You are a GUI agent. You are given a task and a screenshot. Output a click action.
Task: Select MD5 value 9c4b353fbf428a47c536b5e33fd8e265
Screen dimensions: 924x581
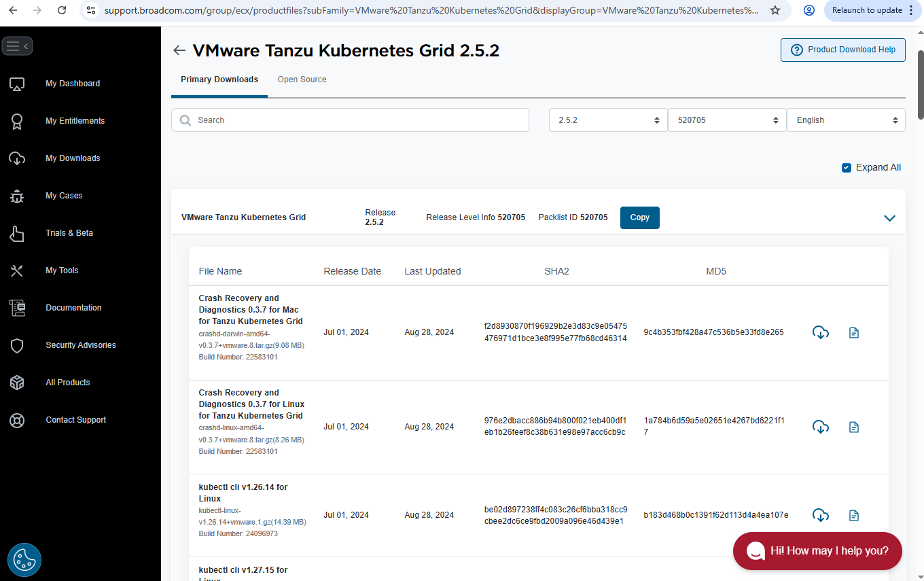pos(713,332)
